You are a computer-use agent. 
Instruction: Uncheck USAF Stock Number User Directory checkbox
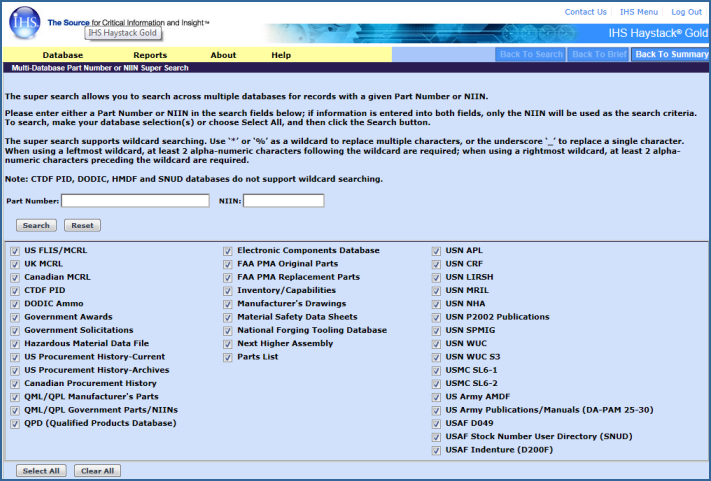436,437
